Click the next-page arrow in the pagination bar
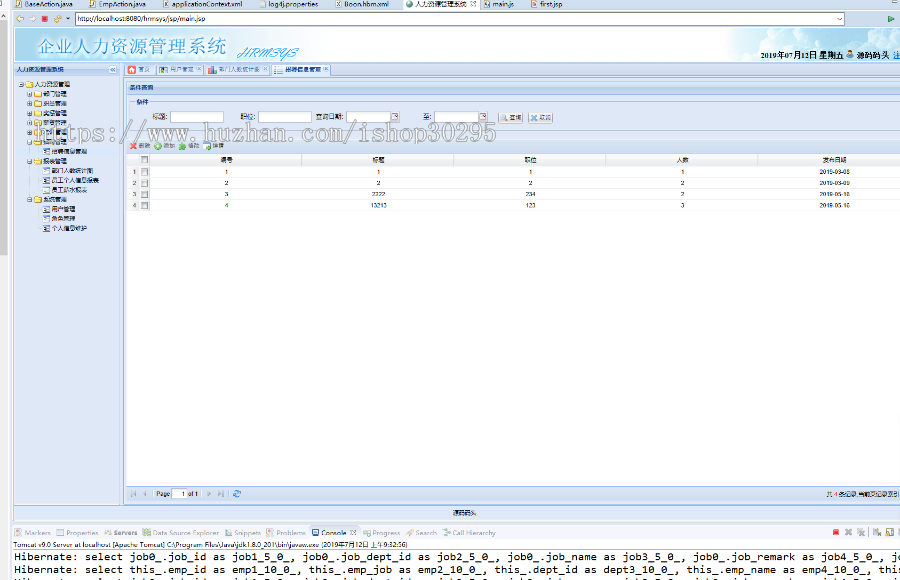The height and width of the screenshot is (580, 900). click(x=209, y=493)
